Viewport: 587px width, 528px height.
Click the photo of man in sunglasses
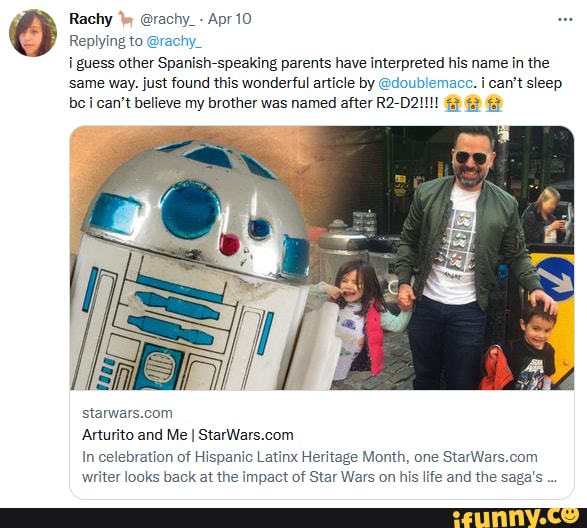coord(449,258)
